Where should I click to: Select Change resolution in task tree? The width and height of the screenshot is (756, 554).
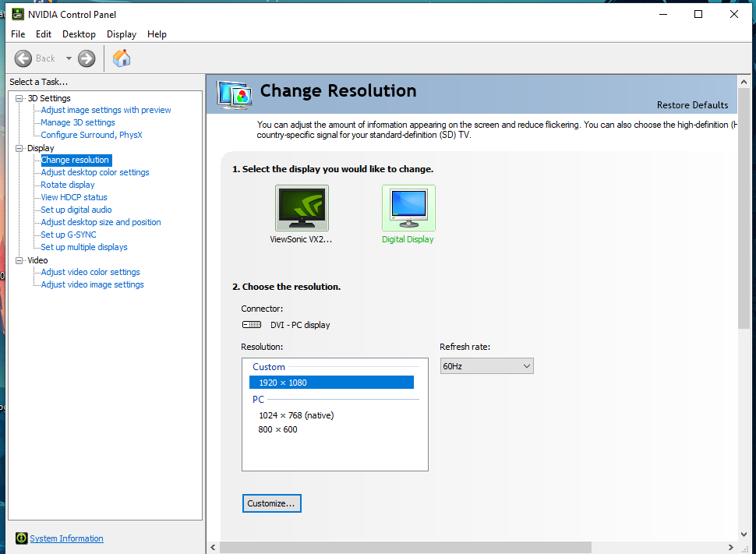click(x=76, y=160)
